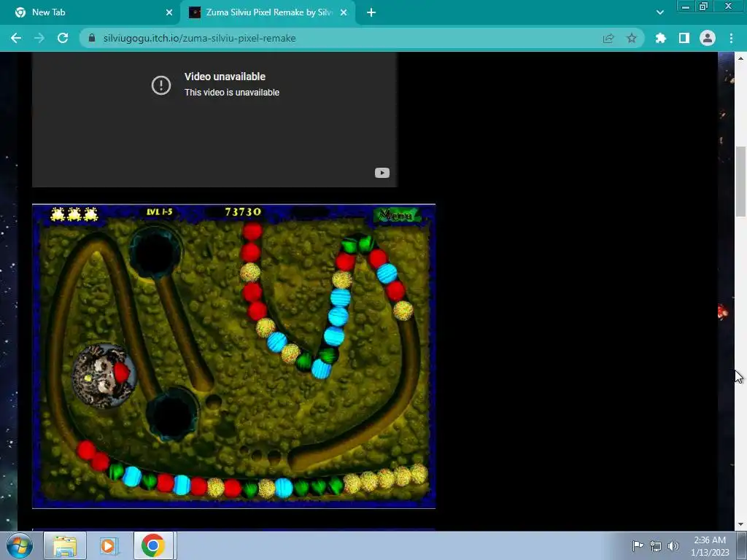Click the LVL 1-5 level indicator
The width and height of the screenshot is (747, 560).
(x=160, y=212)
